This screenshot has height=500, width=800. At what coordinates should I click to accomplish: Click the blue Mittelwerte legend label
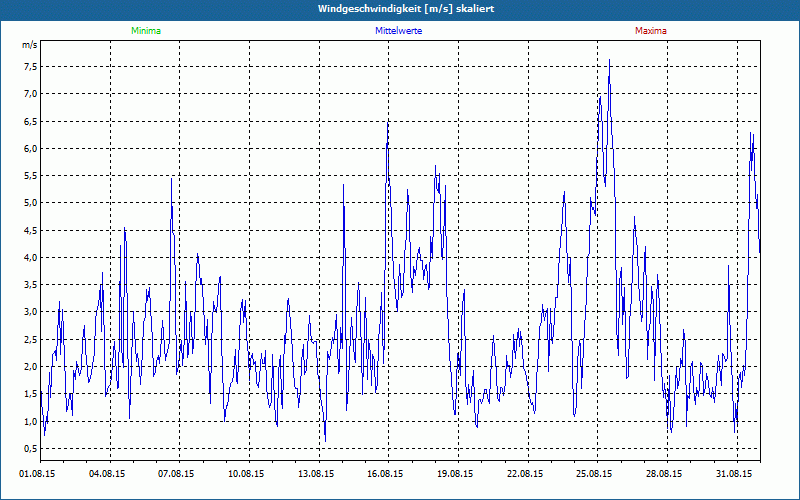coord(398,31)
